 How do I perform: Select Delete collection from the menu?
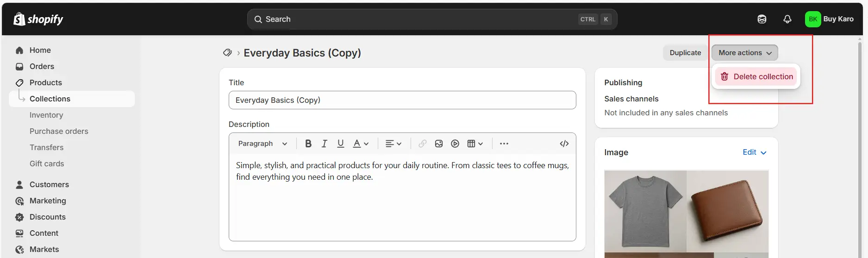tap(756, 76)
